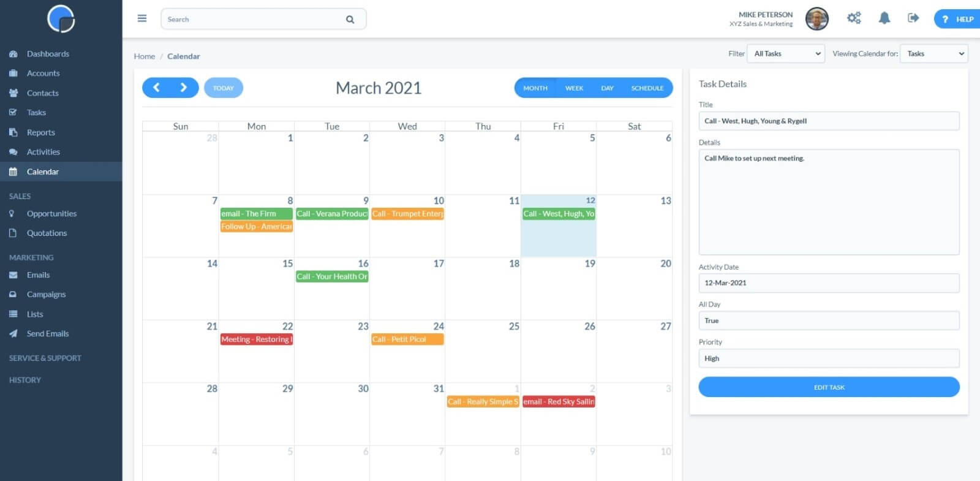Screen dimensions: 980x481
Task: Open the 'Call - Your Health Or' event
Action: pos(332,277)
